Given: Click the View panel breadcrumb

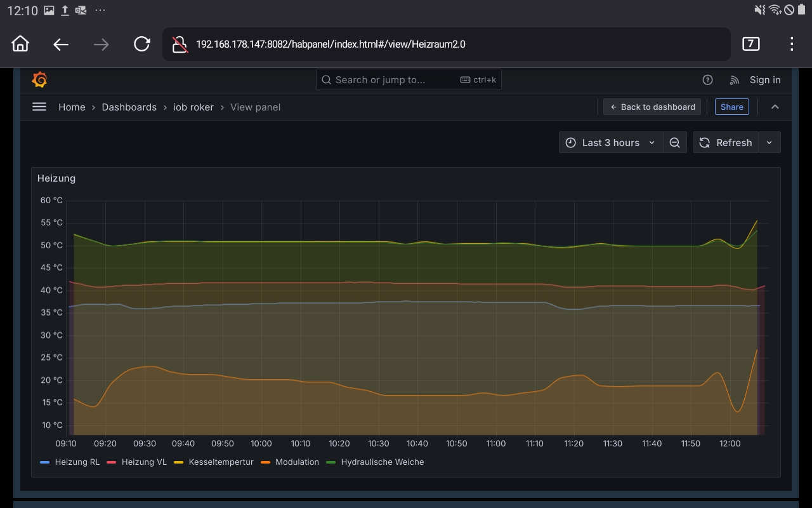Looking at the screenshot, I should (255, 107).
